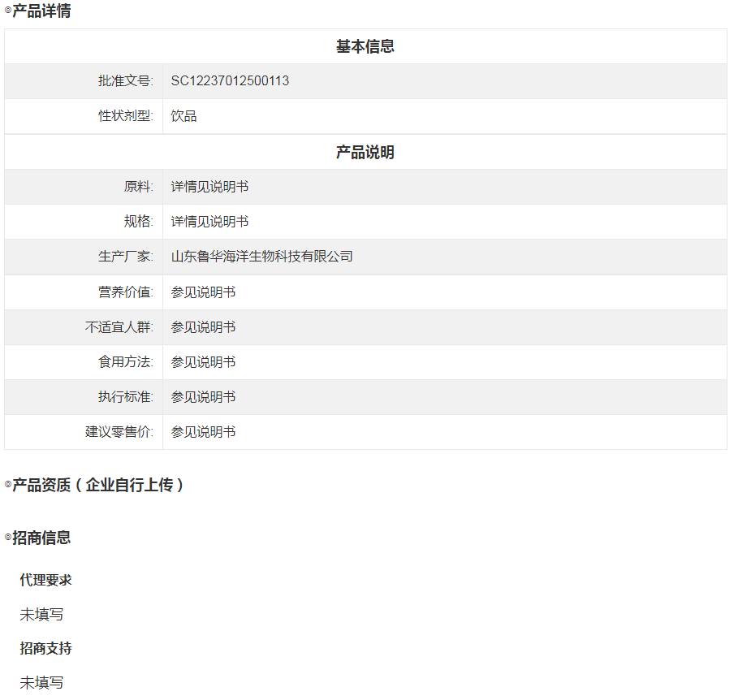
Task: Select the approval number SC12237012500113
Action: [230, 81]
